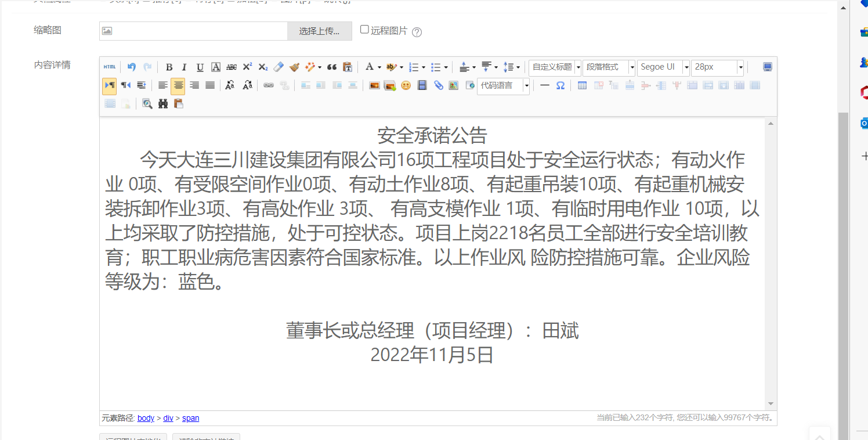Toggle first-line indent
Viewport: 868px width, 440px height.
tap(141, 85)
